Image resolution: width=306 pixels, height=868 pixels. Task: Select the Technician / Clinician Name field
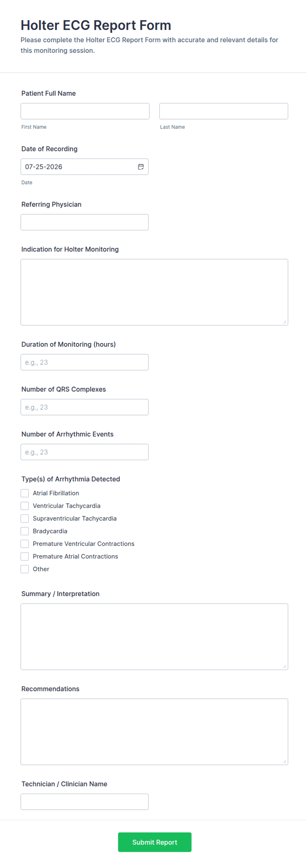(85, 802)
